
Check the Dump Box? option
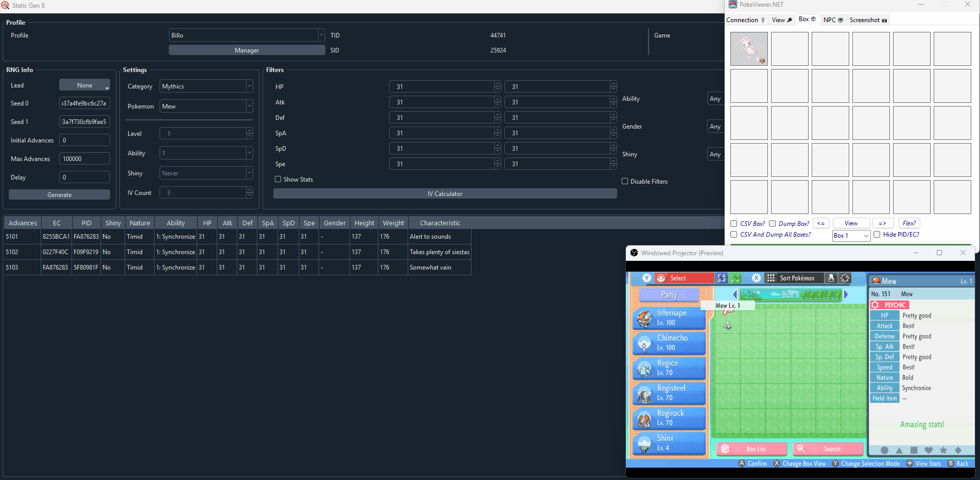pos(773,223)
